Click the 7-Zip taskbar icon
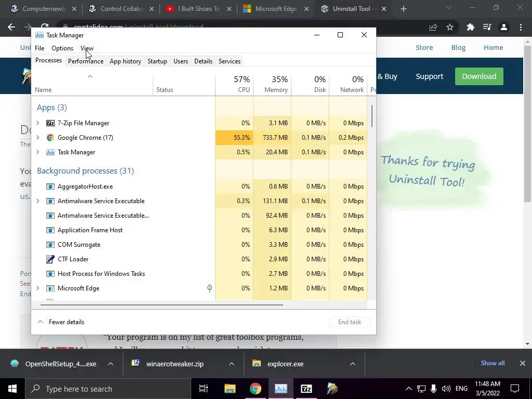The height and width of the screenshot is (399, 532). (x=307, y=389)
